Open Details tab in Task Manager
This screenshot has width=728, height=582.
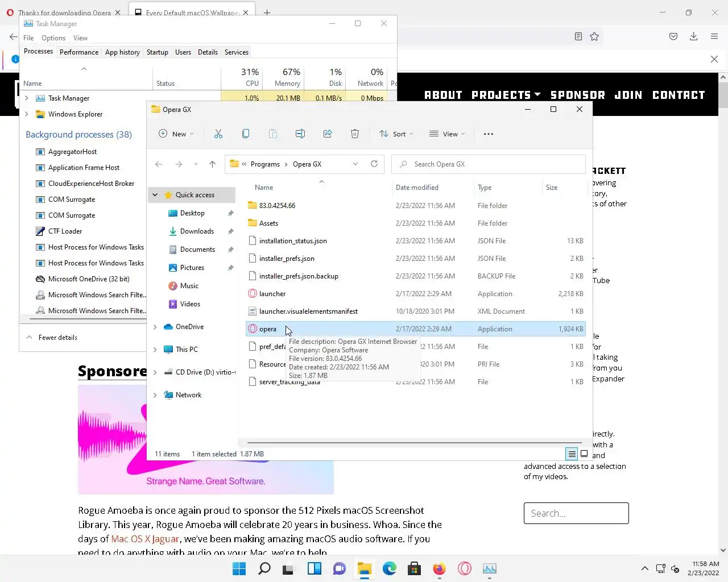[x=208, y=52]
